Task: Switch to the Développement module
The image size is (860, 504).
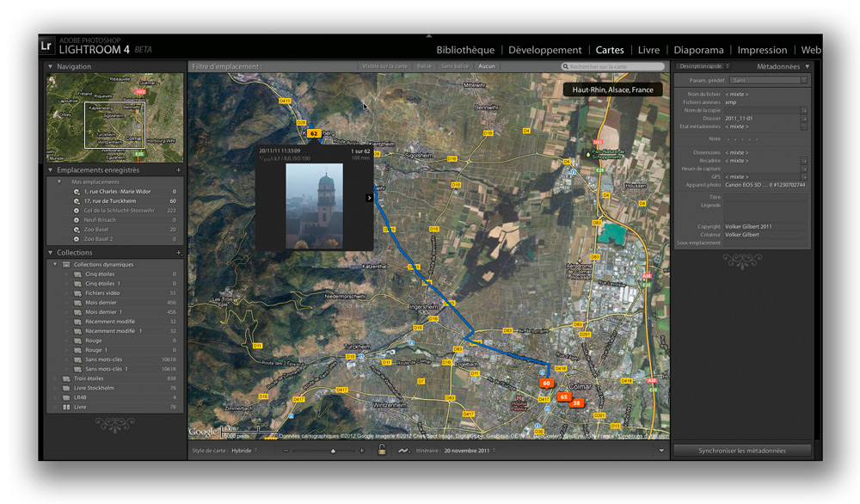Action: [544, 50]
